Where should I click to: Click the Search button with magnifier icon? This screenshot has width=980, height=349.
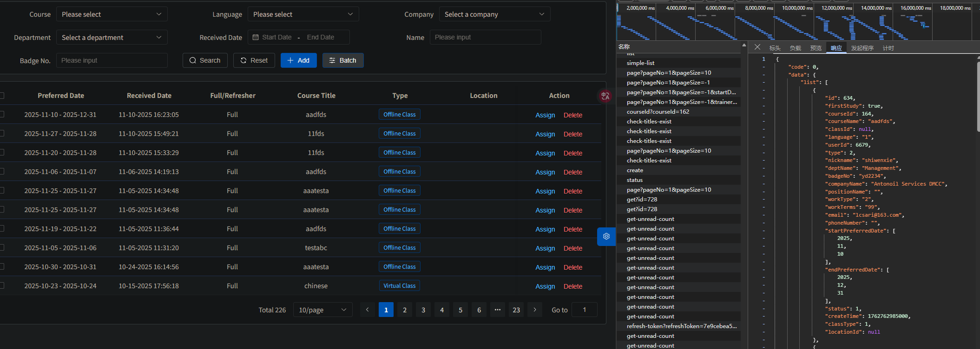[x=205, y=60]
